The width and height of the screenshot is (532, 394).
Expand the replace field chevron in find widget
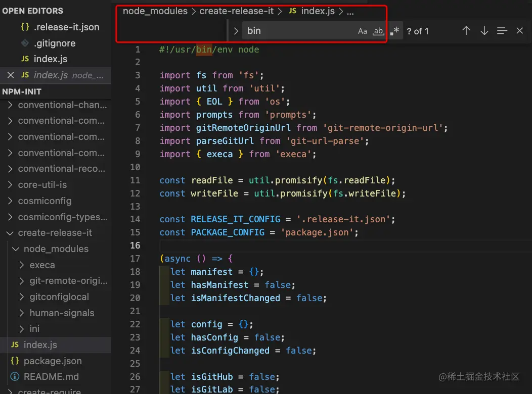point(236,31)
